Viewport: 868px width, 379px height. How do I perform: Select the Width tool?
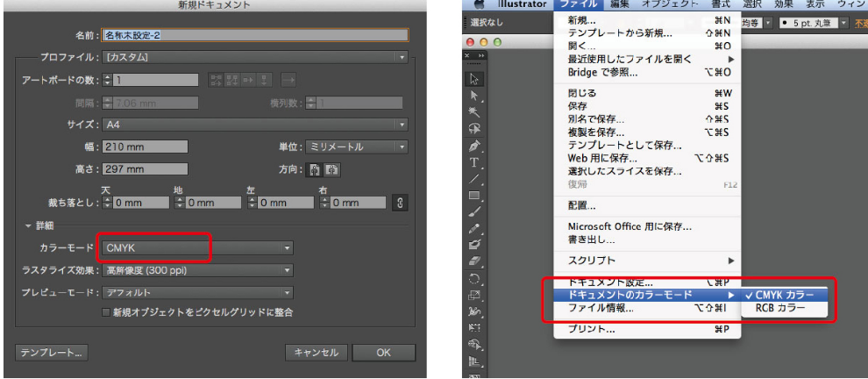click(x=473, y=311)
